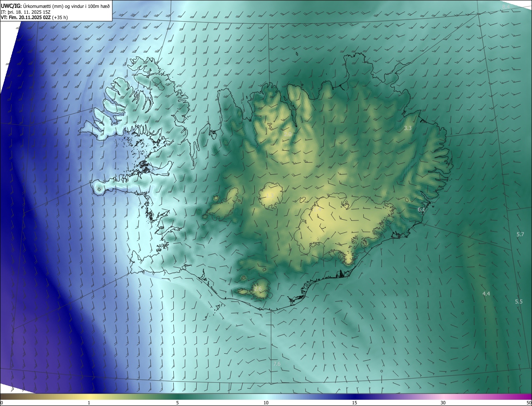Click the color bar label 50
This screenshot has width=532, height=406.
pos(529,403)
